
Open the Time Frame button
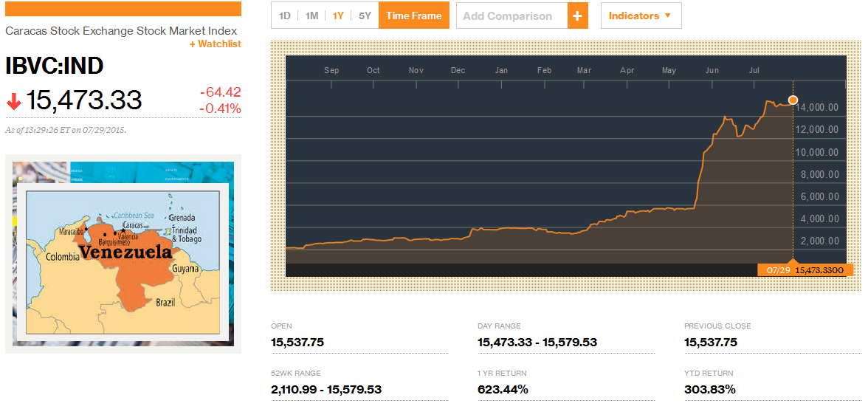point(414,16)
